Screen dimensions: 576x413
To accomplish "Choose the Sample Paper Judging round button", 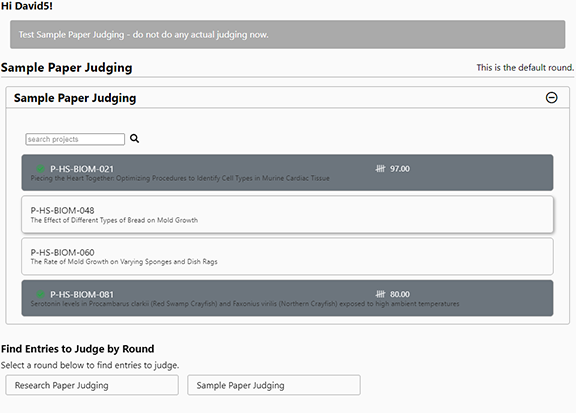I will (x=274, y=385).
